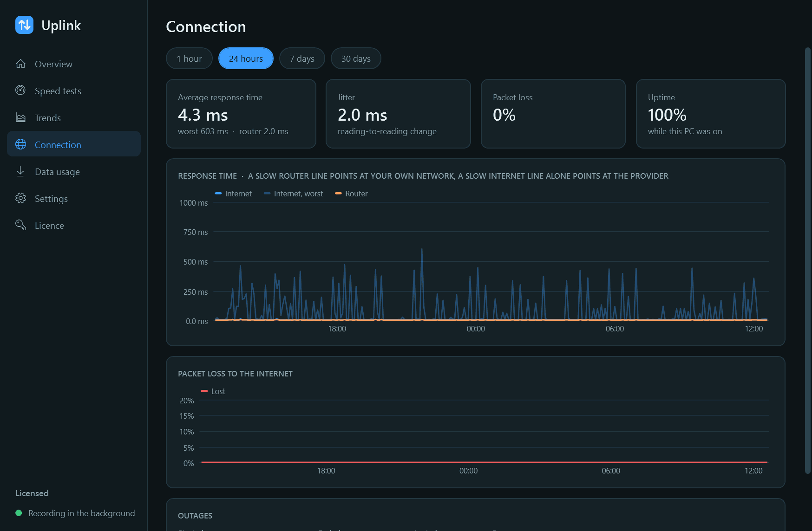Open Data usage page
The height and width of the screenshot is (531, 812).
tap(74, 172)
